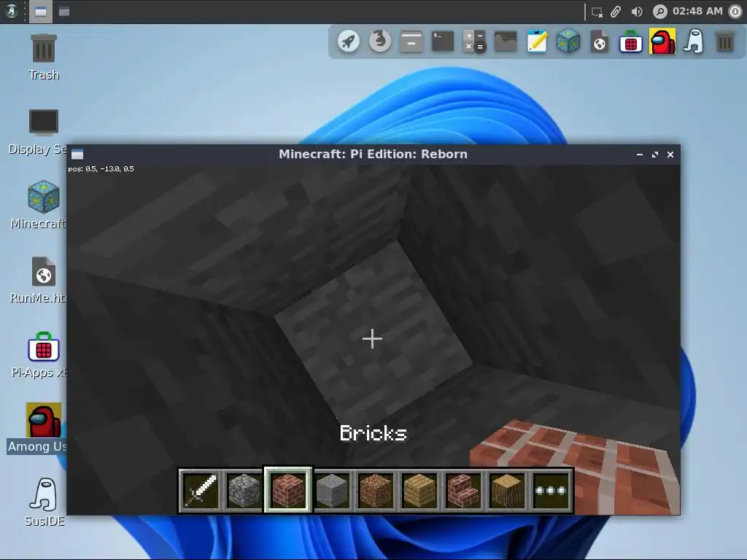The image size is (747, 560).
Task: Click the rocket launcher icon in the dock
Action: (349, 42)
